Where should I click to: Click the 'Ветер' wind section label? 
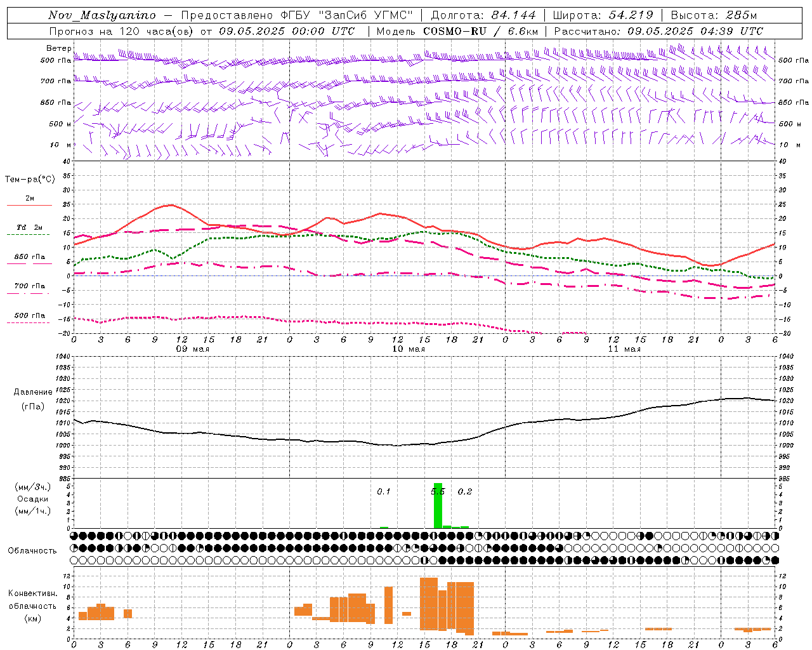click(x=58, y=48)
